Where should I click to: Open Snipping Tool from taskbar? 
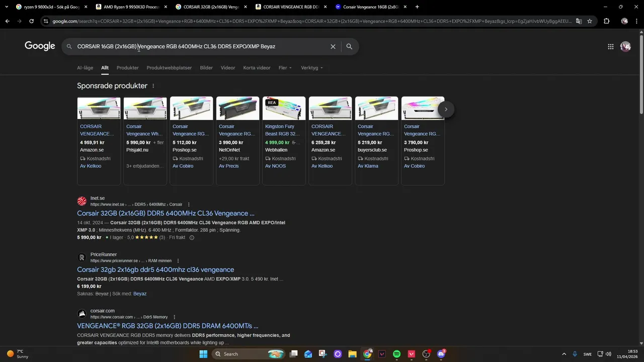coord(323,354)
